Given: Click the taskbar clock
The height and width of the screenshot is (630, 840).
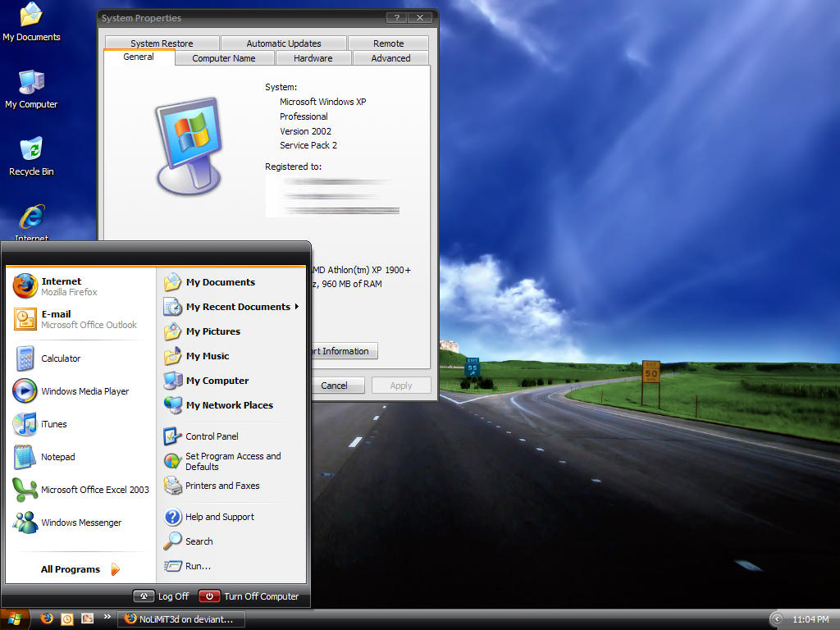Looking at the screenshot, I should coord(810,619).
